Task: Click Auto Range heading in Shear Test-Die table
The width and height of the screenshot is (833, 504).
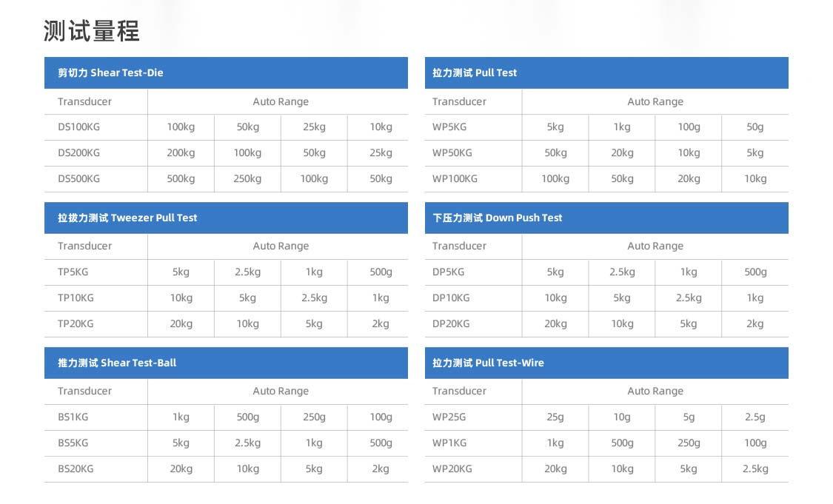Action: (281, 101)
